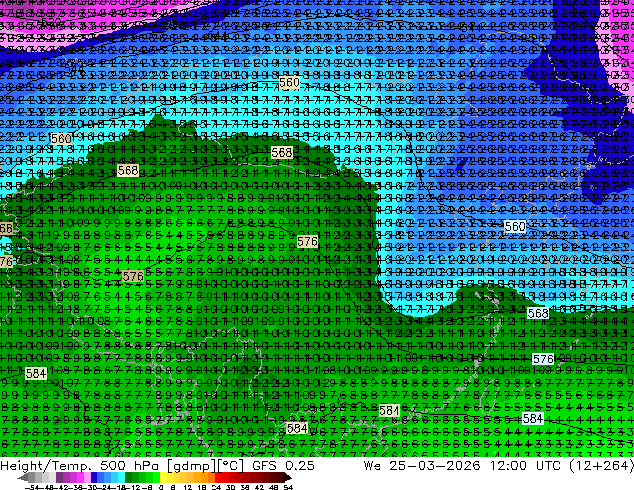Select the "12:00 UTC" time text
This screenshot has width=634, height=490.
tap(525, 465)
